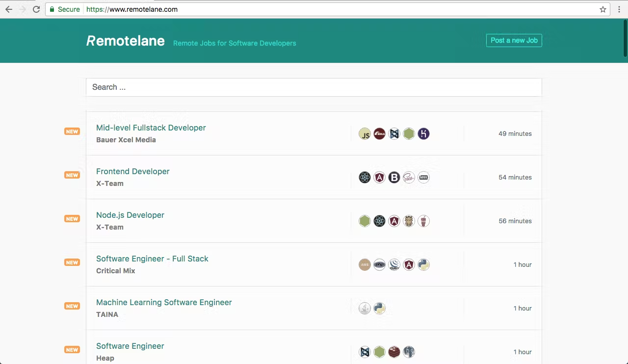The width and height of the screenshot is (628, 364).
Task: Click Node.js hexagon icon in Node.js Developer row
Action: tap(365, 221)
